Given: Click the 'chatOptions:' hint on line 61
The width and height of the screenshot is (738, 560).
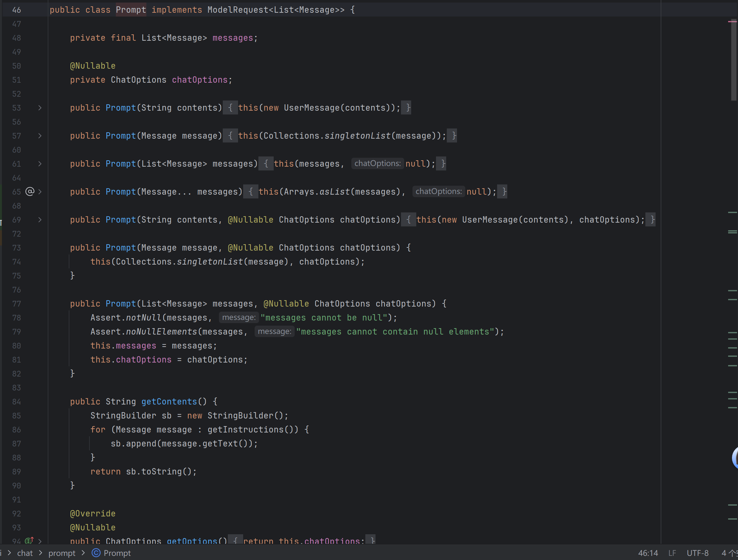Looking at the screenshot, I should coord(377,163).
